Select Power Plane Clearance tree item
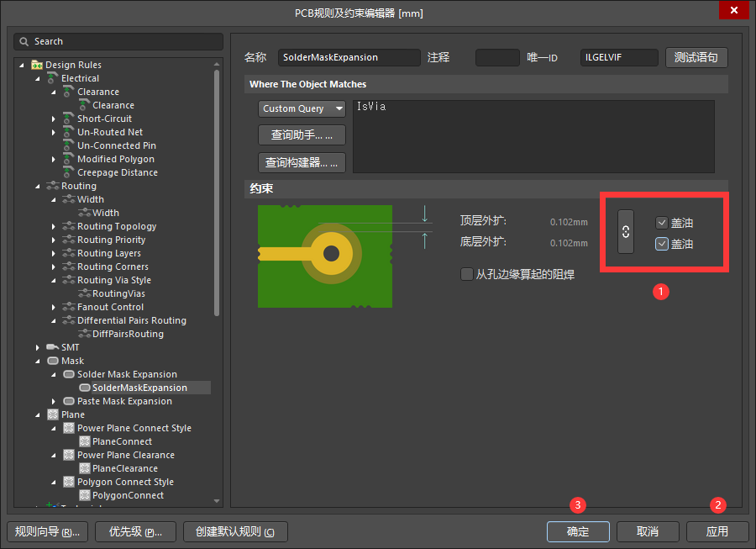This screenshot has height=549, width=756. pyautogui.click(x=126, y=455)
